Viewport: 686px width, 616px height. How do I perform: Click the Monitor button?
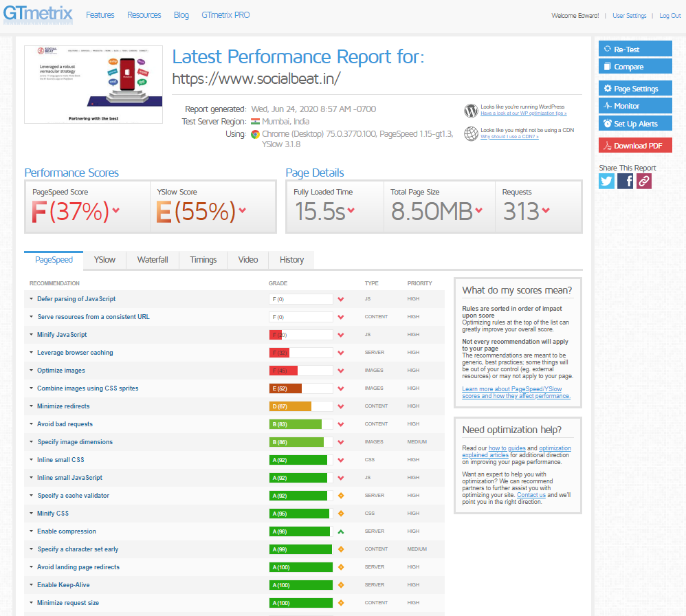635,106
